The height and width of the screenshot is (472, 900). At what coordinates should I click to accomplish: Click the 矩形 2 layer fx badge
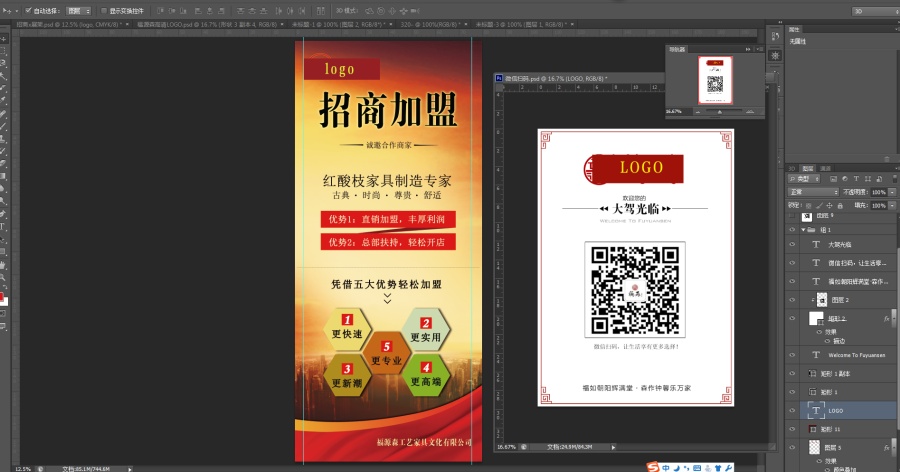pyautogui.click(x=886, y=318)
